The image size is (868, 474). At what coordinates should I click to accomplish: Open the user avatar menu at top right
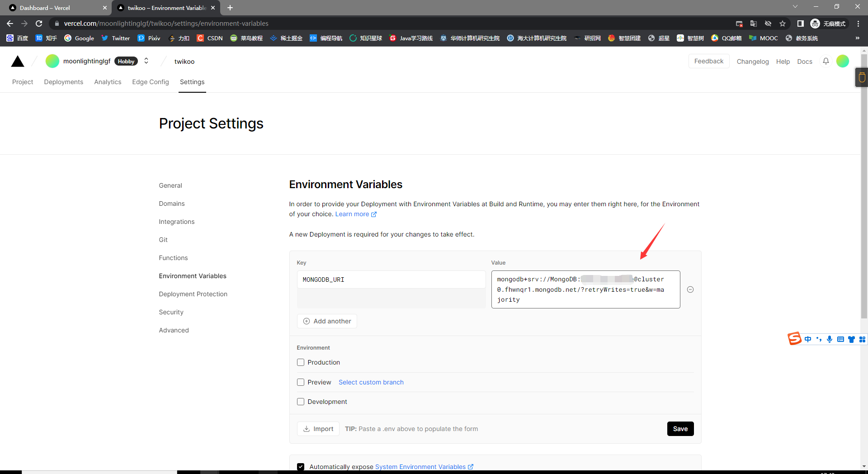point(842,61)
